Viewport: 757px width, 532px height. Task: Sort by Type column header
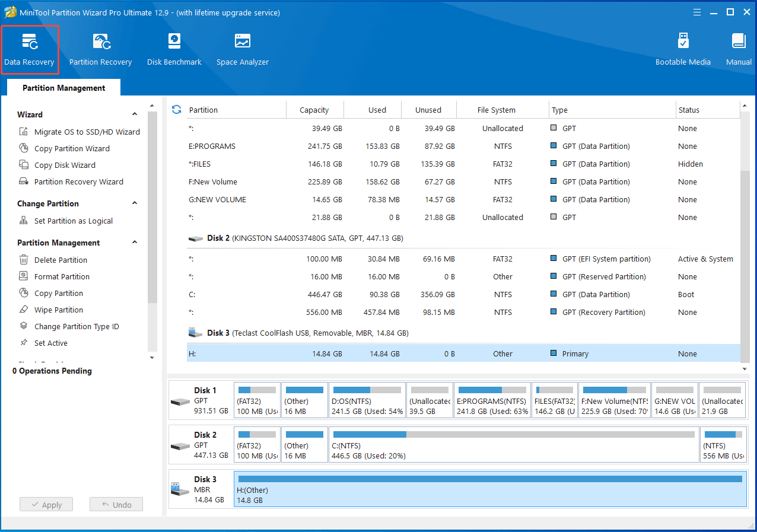612,110
